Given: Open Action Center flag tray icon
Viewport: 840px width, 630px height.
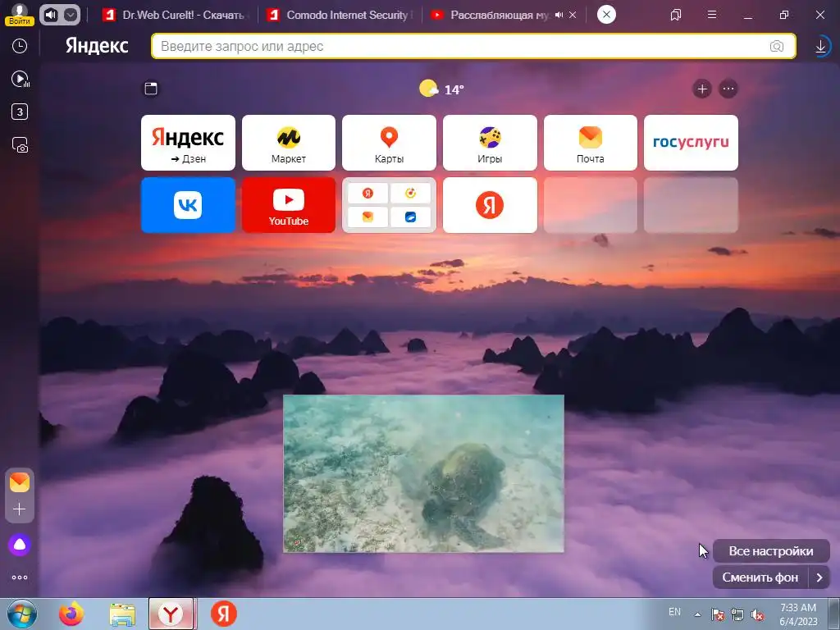Looking at the screenshot, I should tap(718, 614).
